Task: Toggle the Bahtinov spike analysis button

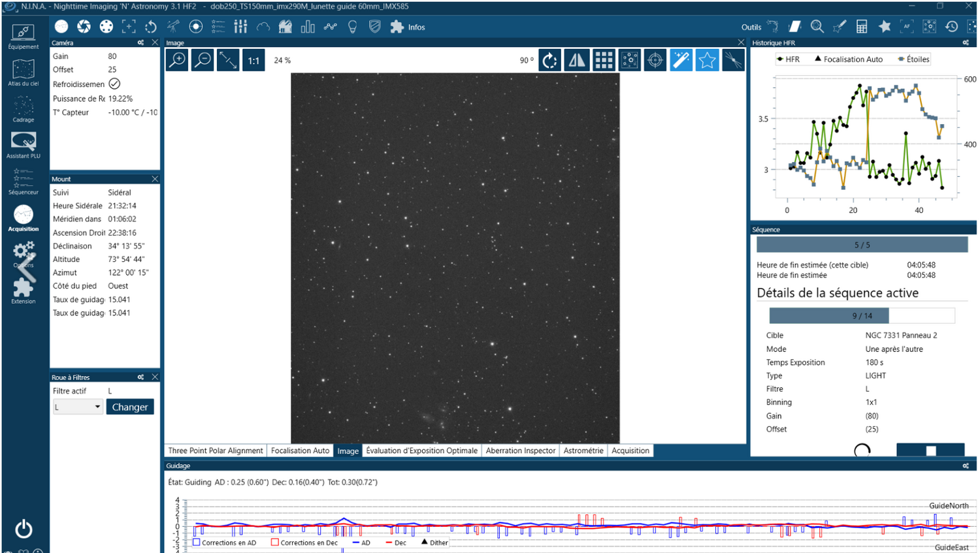Action: (733, 60)
